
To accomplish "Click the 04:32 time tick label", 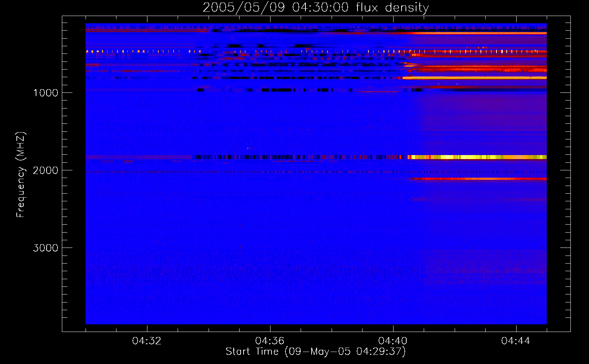I will (147, 341).
